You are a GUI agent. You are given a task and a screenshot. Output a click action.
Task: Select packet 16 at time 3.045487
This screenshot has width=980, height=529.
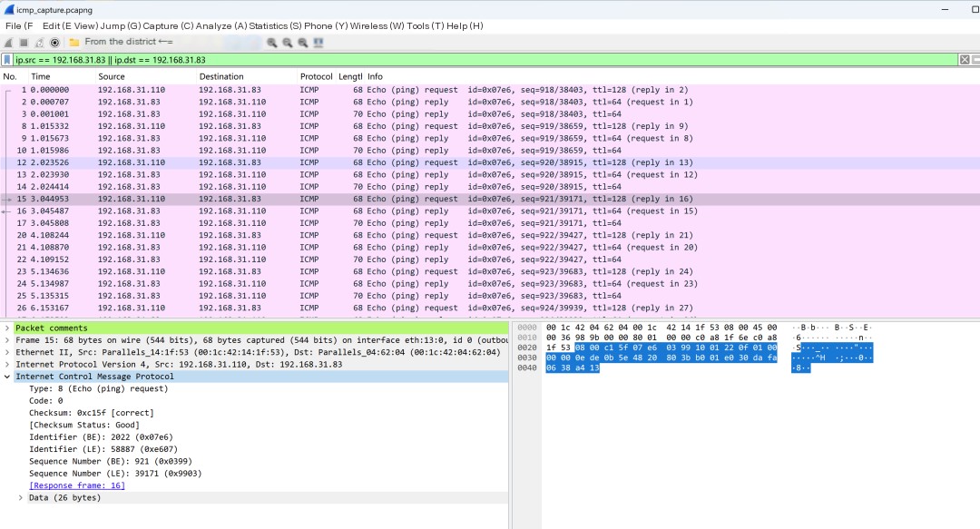[490, 211]
